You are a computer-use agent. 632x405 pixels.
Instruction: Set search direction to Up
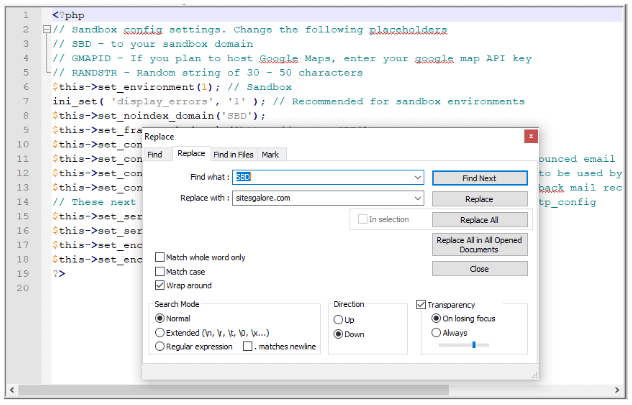tap(340, 320)
